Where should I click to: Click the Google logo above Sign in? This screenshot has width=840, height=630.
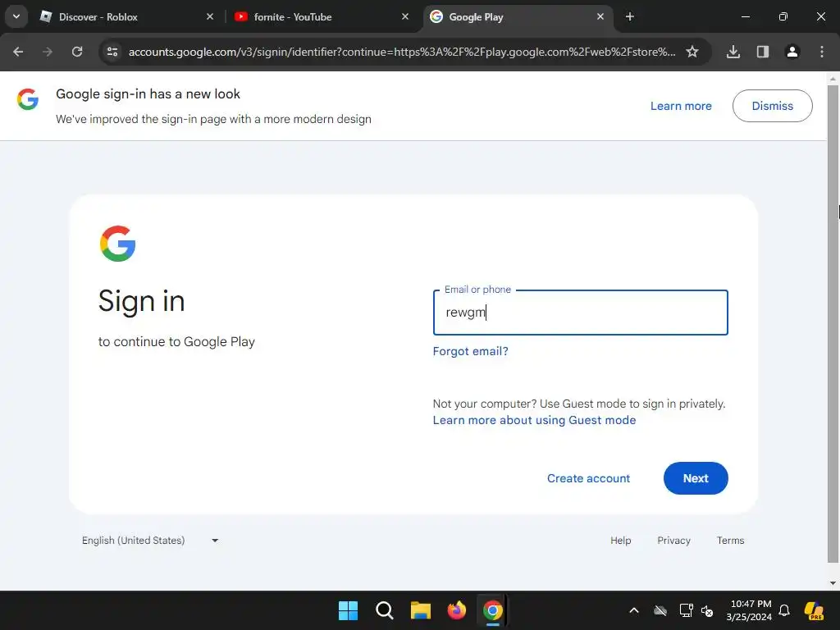point(118,243)
